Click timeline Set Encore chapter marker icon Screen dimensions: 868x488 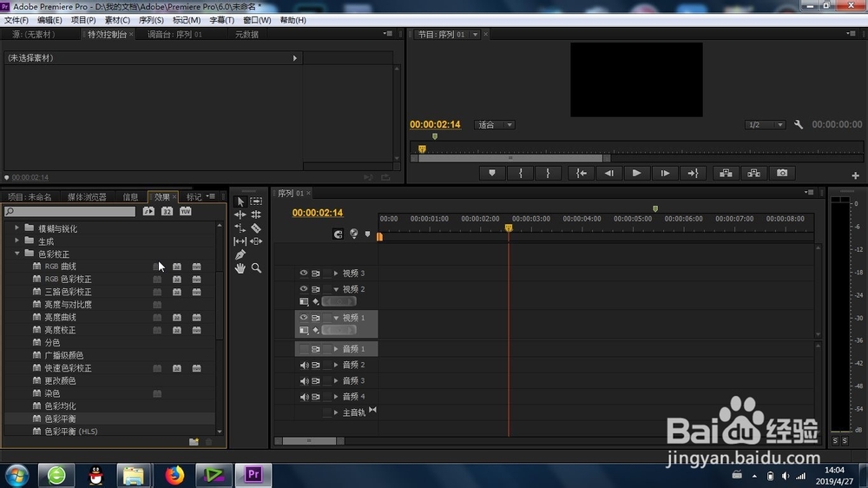[354, 234]
